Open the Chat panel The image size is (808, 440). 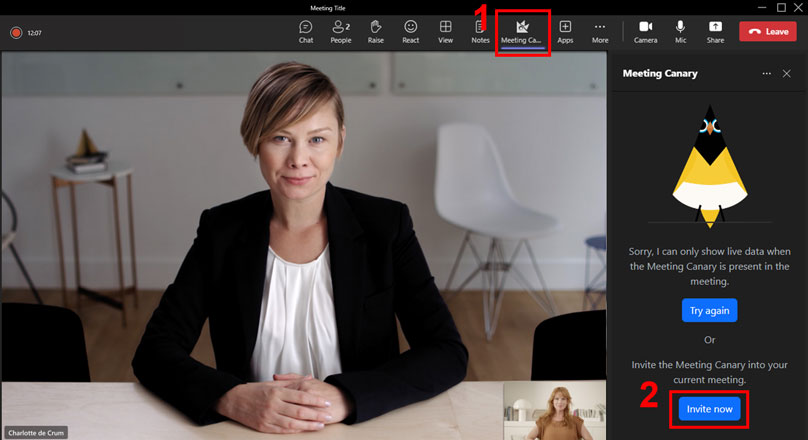pyautogui.click(x=306, y=31)
